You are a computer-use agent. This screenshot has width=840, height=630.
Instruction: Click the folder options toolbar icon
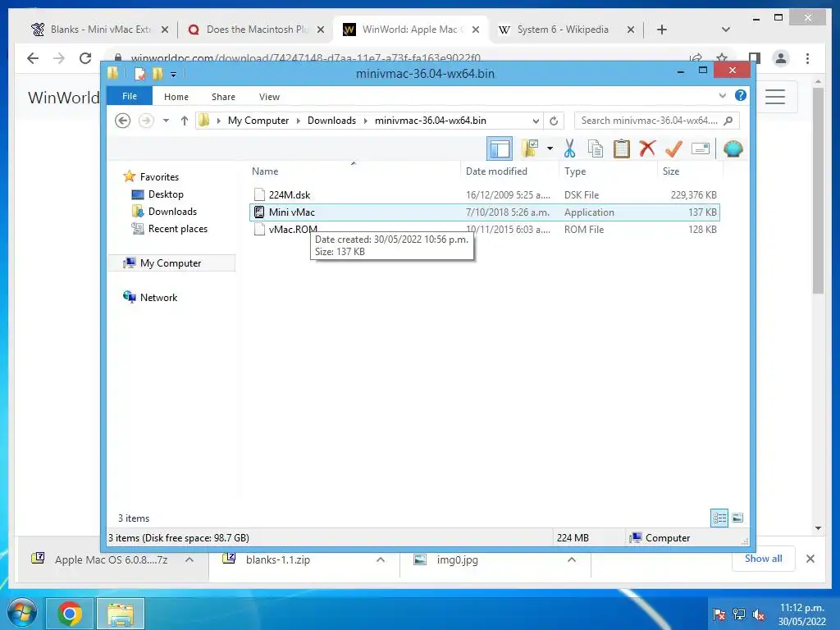[530, 148]
